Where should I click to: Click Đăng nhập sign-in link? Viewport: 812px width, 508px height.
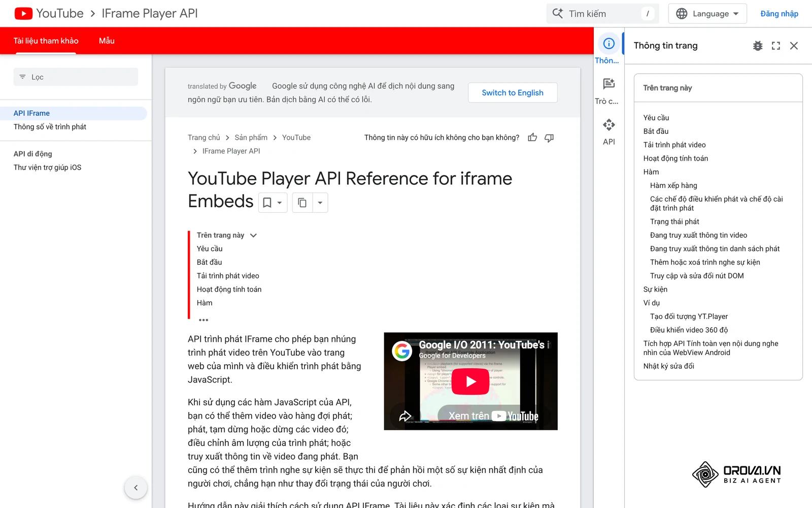coord(779,14)
